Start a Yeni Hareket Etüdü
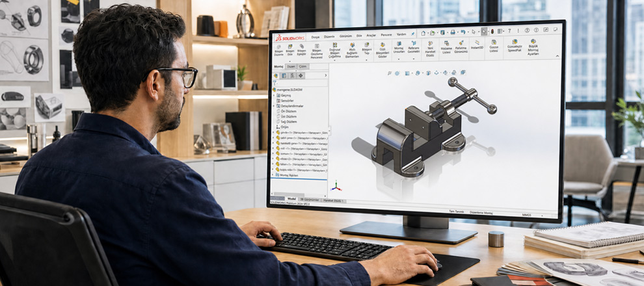This screenshot has width=644, height=286. 430,49
